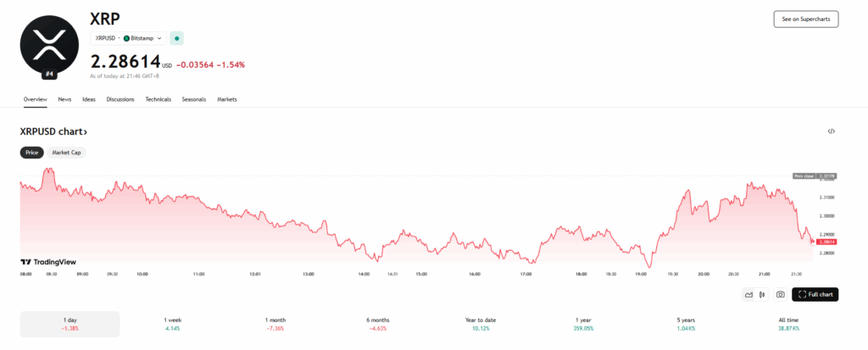Open the News tab
Image resolution: width=868 pixels, height=350 pixels.
tap(64, 100)
